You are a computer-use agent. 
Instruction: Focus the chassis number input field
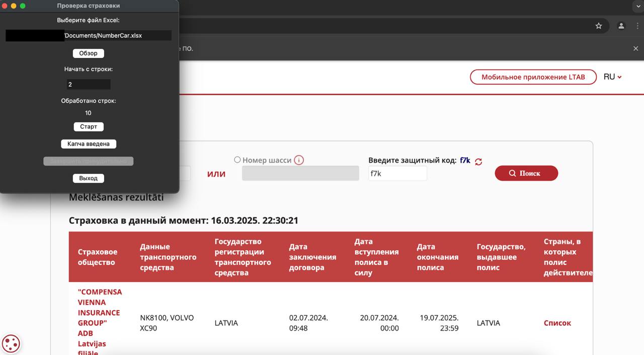300,174
